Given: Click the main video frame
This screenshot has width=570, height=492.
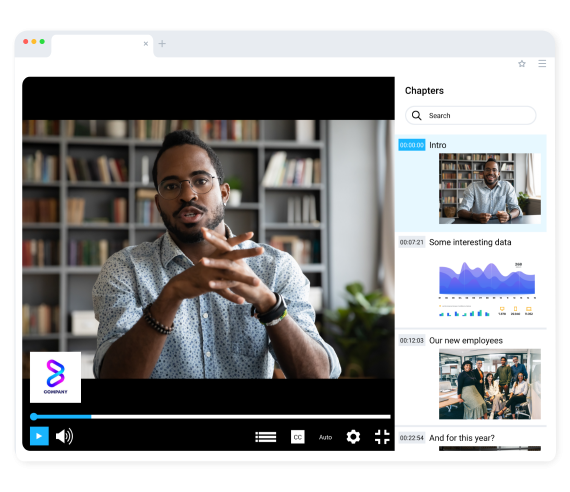Looking at the screenshot, I should coord(208,249).
